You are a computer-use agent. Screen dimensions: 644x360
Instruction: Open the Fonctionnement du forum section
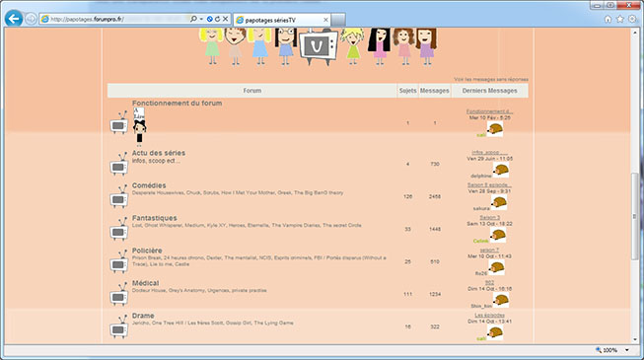(x=177, y=104)
